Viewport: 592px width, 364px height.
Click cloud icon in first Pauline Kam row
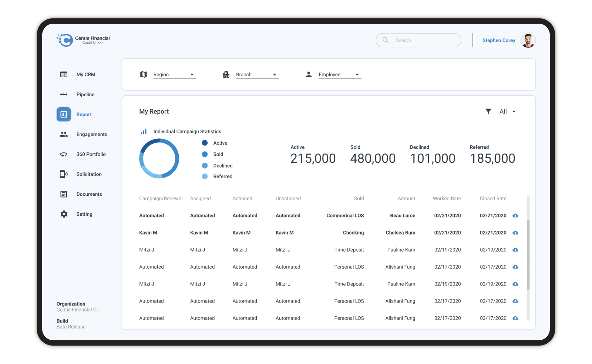(515, 250)
